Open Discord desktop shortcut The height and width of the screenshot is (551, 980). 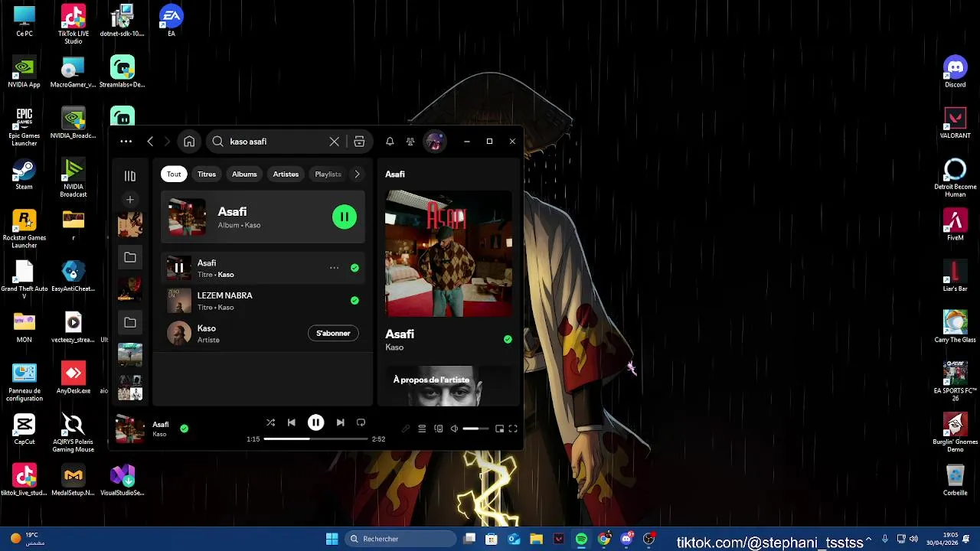tap(955, 73)
